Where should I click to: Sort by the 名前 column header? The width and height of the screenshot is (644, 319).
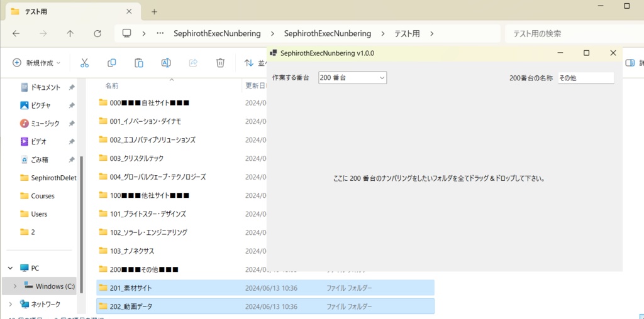pos(112,86)
